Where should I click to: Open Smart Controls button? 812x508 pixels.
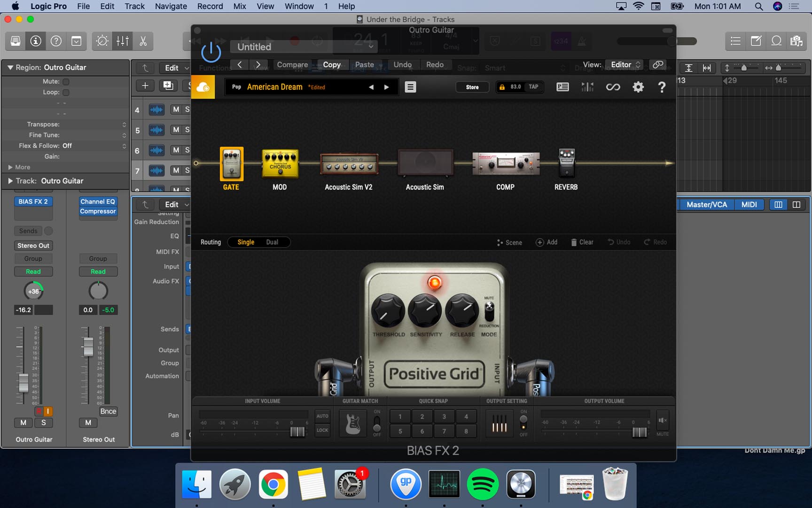tap(102, 41)
